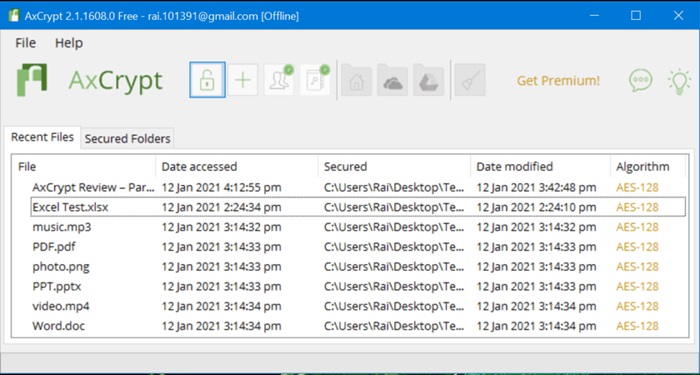700x375 pixels.
Task: Click the secured path in photo.png row
Action: pos(394,267)
